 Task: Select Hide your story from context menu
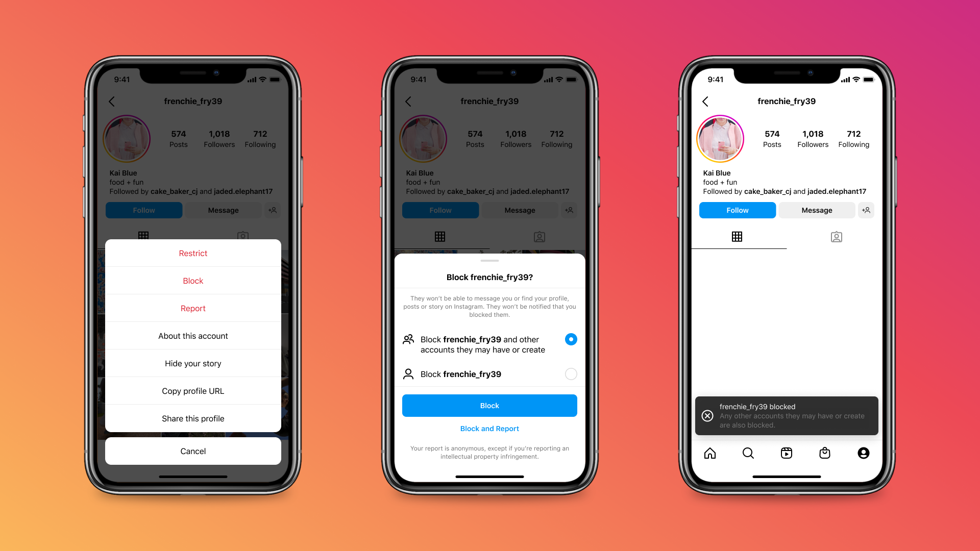coord(193,363)
